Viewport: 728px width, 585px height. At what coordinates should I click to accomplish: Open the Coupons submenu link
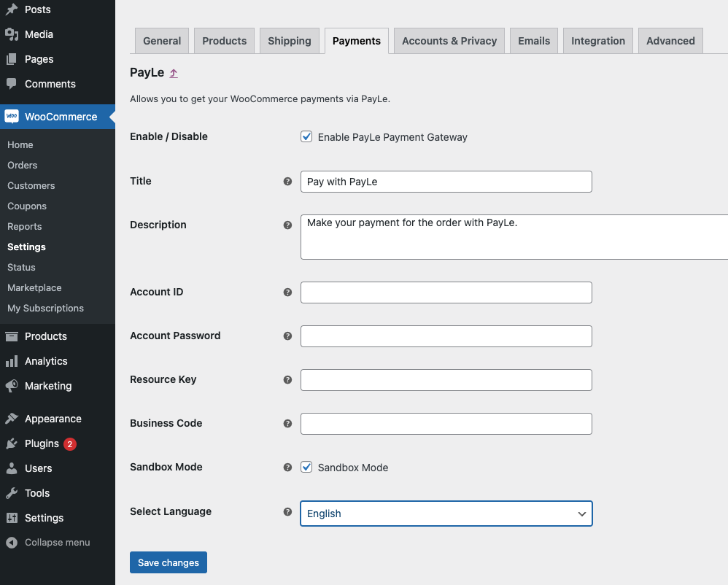pyautogui.click(x=27, y=206)
